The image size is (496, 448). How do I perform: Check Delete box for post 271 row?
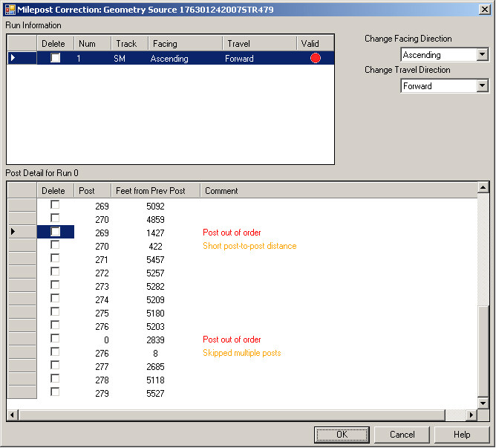(x=55, y=259)
